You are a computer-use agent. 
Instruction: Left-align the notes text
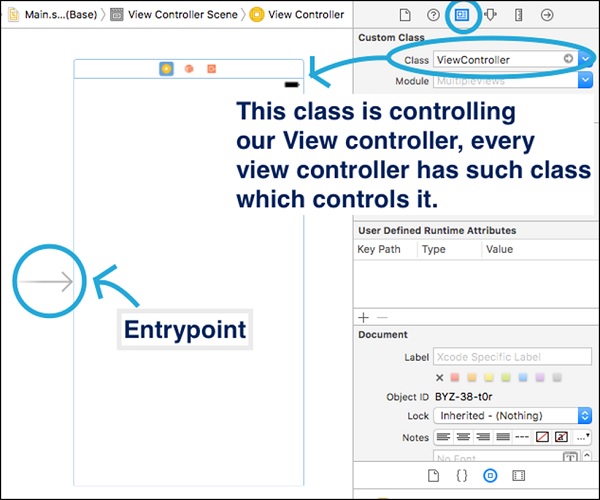coord(443,437)
